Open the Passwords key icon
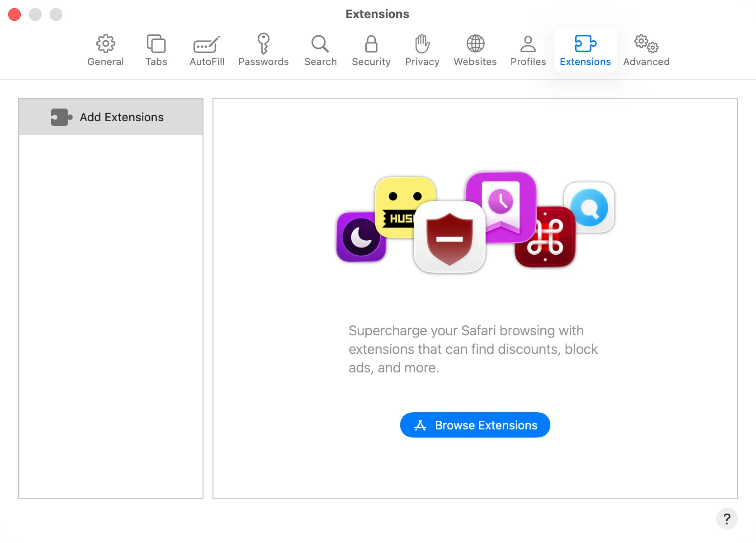This screenshot has width=756, height=543. (263, 43)
